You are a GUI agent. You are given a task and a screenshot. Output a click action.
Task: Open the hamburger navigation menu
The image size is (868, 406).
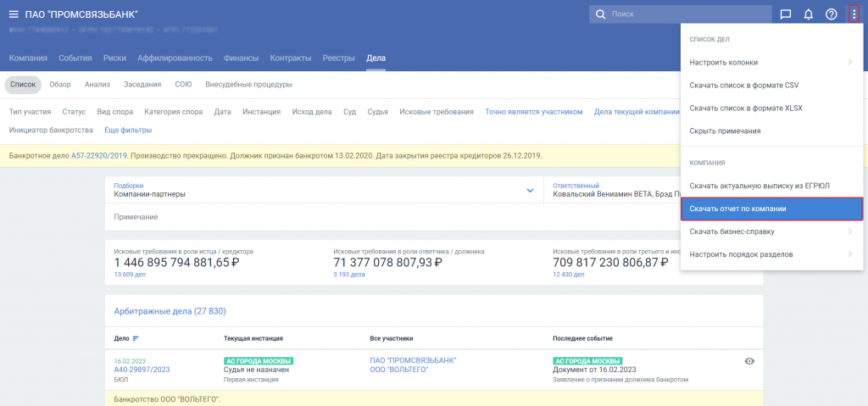[x=14, y=14]
